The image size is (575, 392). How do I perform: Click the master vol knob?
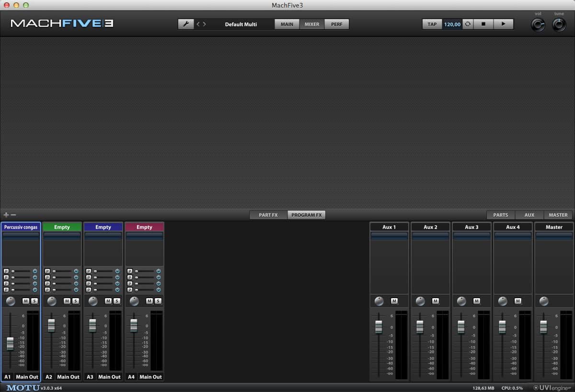[x=538, y=25]
